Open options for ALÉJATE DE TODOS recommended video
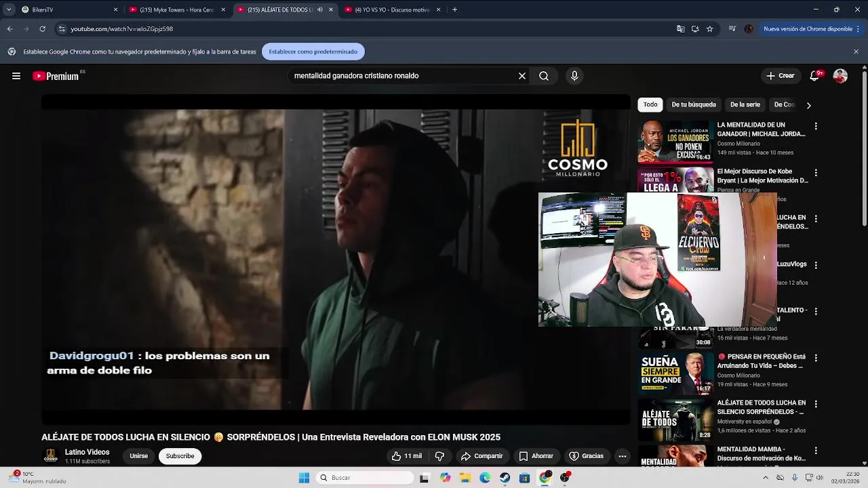This screenshot has width=868, height=488. (x=816, y=404)
